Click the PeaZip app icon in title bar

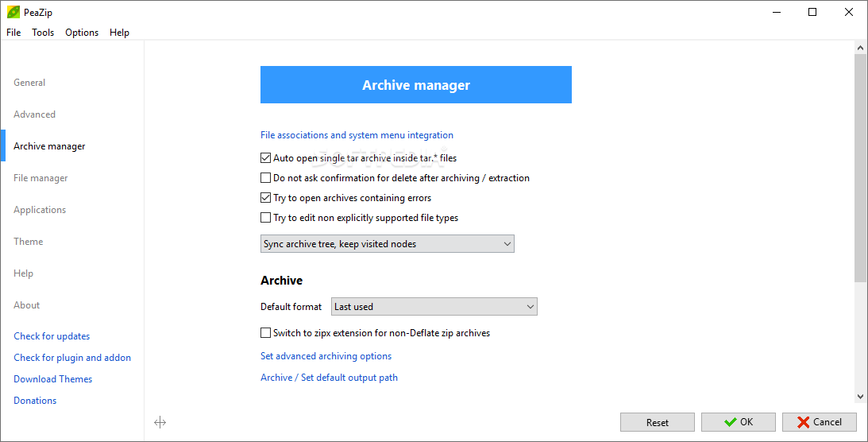pyautogui.click(x=14, y=12)
